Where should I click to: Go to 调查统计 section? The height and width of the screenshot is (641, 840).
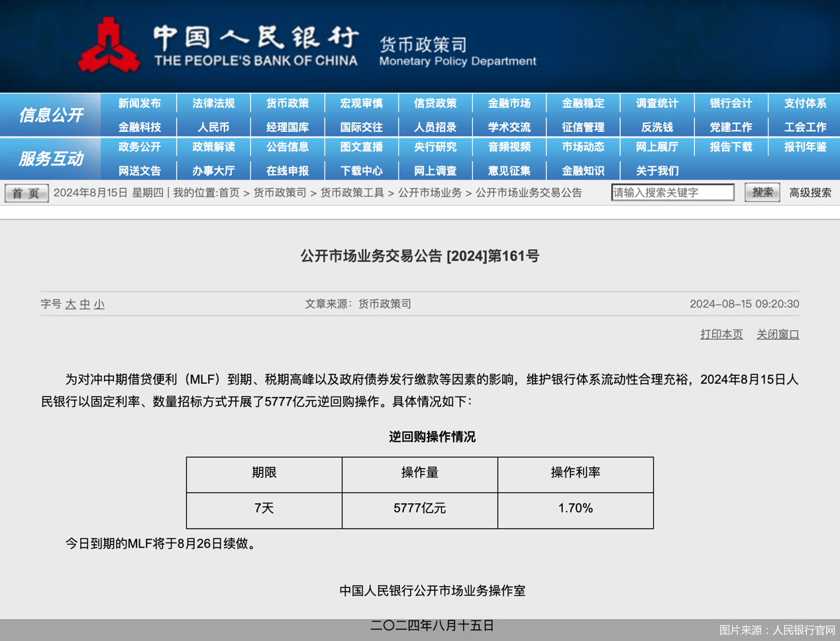(657, 103)
